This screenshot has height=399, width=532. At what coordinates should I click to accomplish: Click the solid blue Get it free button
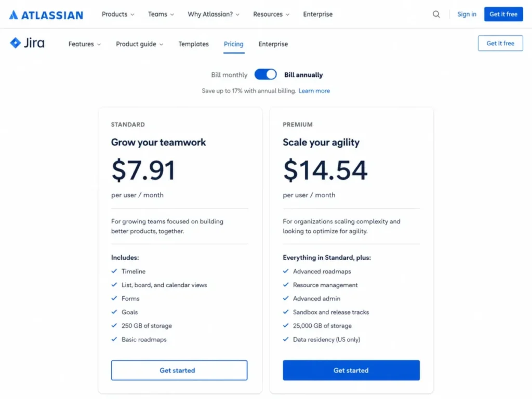click(503, 14)
